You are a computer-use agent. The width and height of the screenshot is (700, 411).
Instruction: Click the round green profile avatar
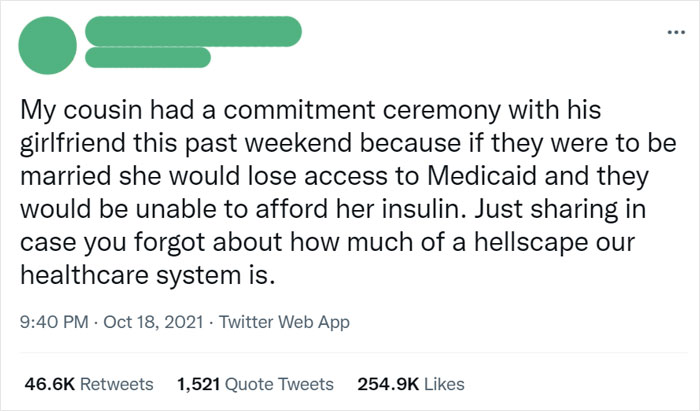(48, 47)
